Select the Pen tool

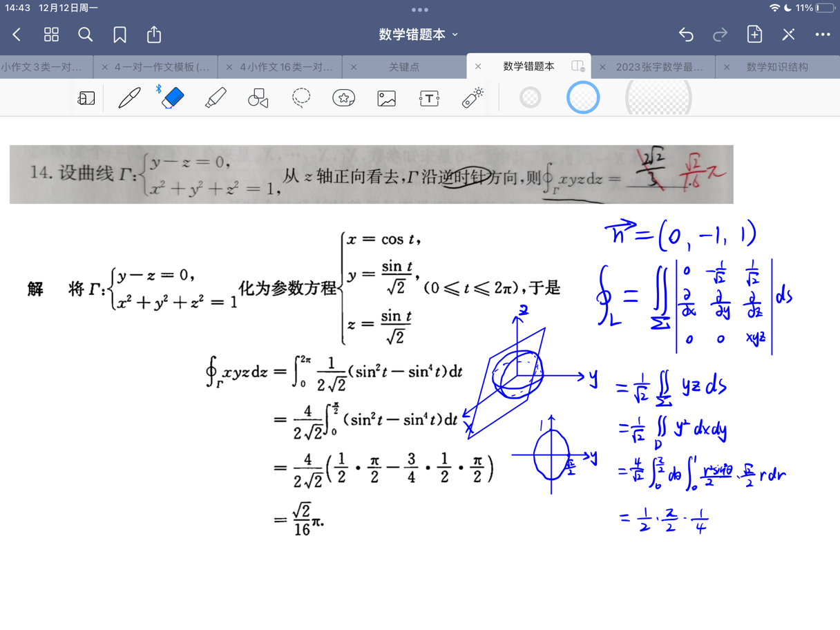coord(128,97)
